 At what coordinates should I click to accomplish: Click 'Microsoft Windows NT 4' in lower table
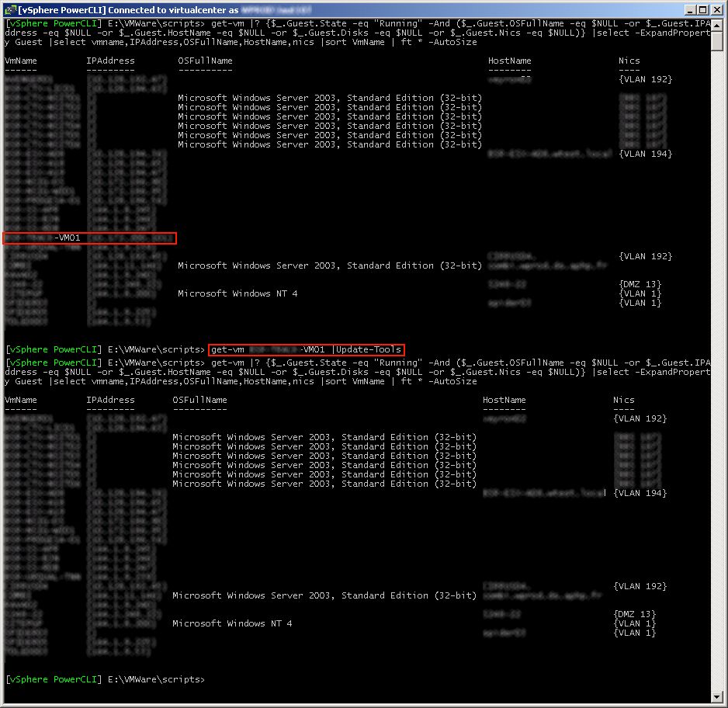click(x=232, y=623)
